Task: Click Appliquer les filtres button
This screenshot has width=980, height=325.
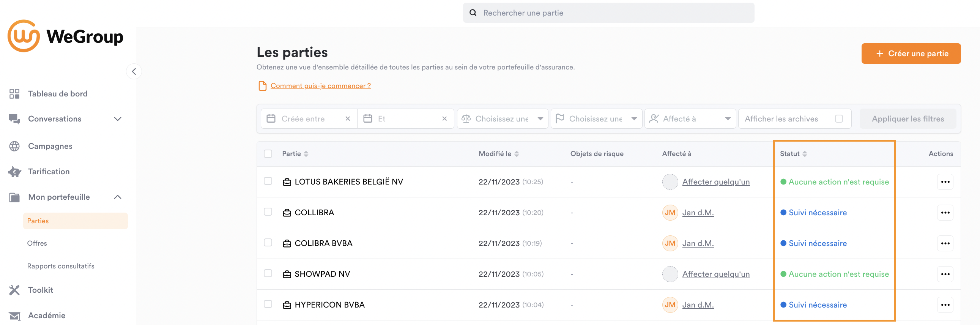Action: coord(908,119)
